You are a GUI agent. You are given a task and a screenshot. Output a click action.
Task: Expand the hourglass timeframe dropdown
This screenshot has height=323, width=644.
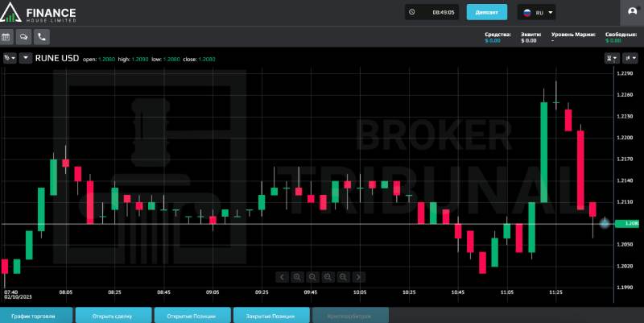point(611,58)
